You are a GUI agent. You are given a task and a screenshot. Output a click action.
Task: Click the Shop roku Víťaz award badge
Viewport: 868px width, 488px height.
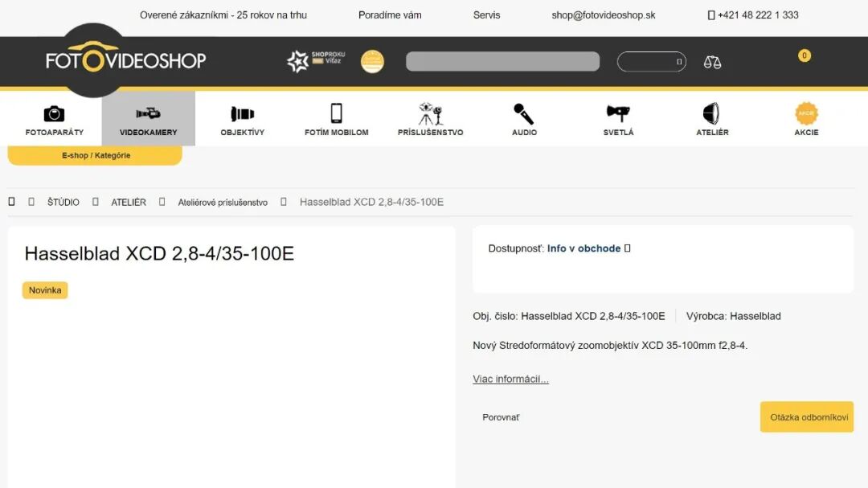[x=316, y=61]
